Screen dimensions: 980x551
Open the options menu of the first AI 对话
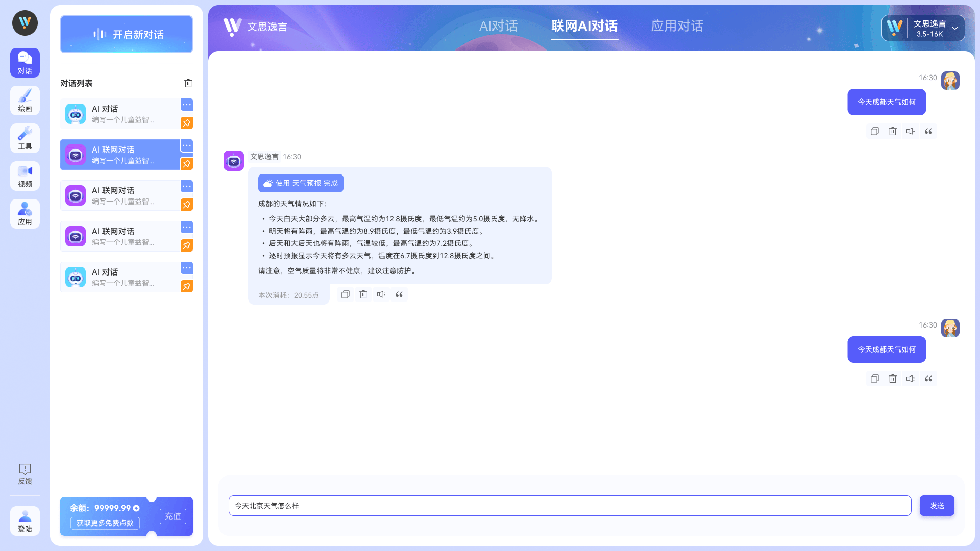(186, 105)
